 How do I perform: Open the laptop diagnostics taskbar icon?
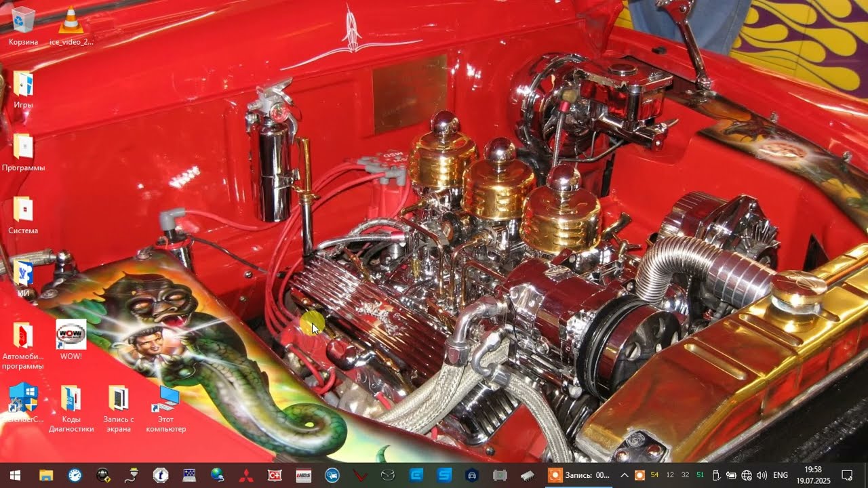point(189,475)
